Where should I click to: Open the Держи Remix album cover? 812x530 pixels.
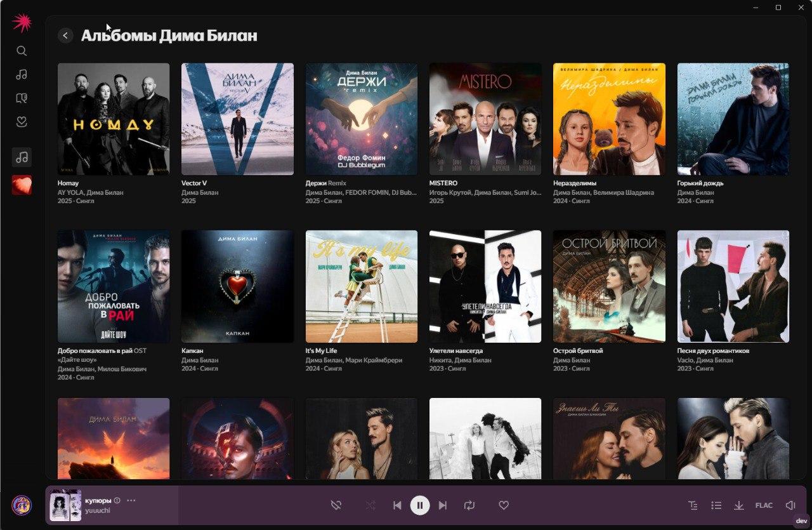pos(362,119)
